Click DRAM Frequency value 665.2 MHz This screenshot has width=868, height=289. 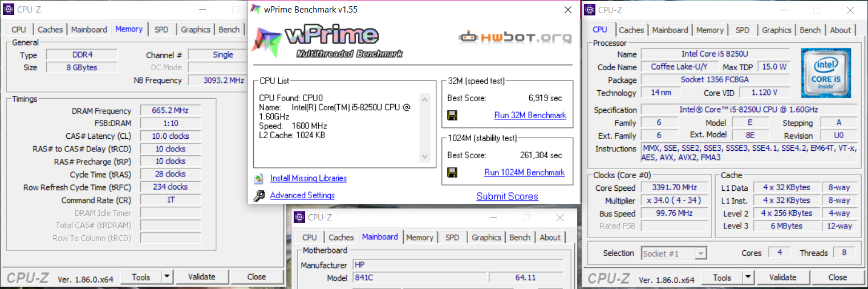click(x=171, y=111)
